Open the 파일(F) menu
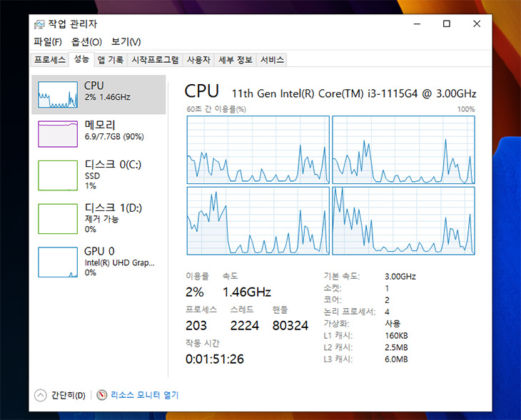Viewport: 521px width, 420px height. (x=48, y=42)
